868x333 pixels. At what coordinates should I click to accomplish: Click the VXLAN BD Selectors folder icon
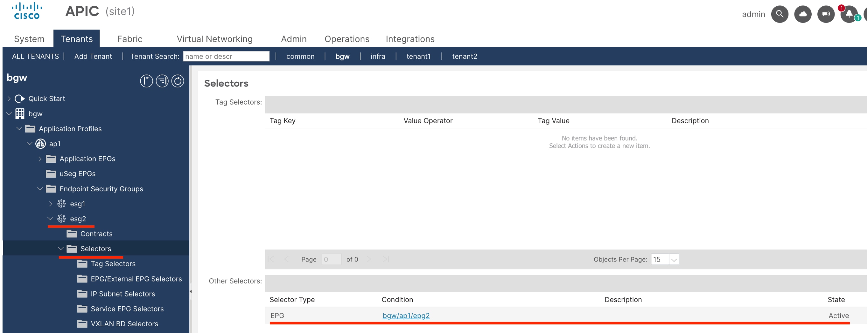tap(82, 323)
